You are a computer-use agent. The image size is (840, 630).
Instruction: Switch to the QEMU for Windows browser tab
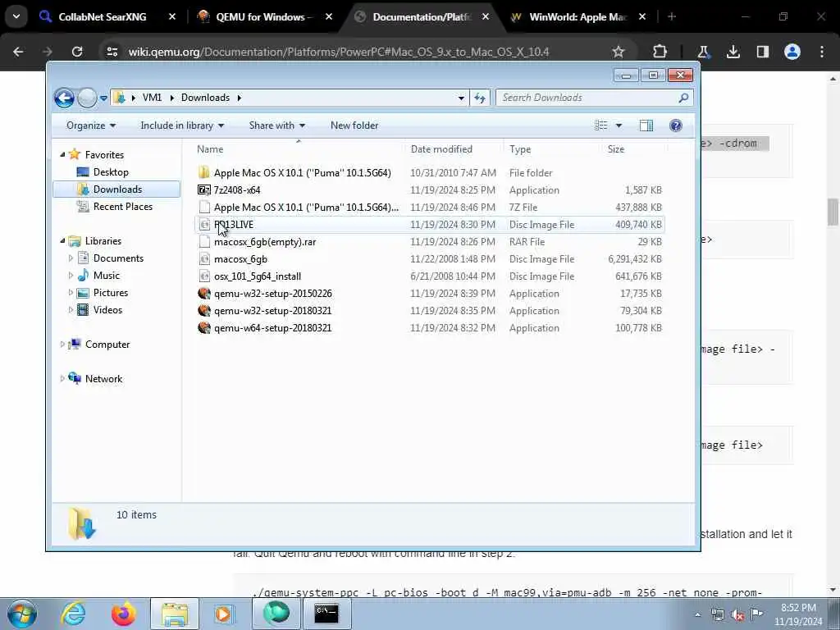(x=262, y=17)
